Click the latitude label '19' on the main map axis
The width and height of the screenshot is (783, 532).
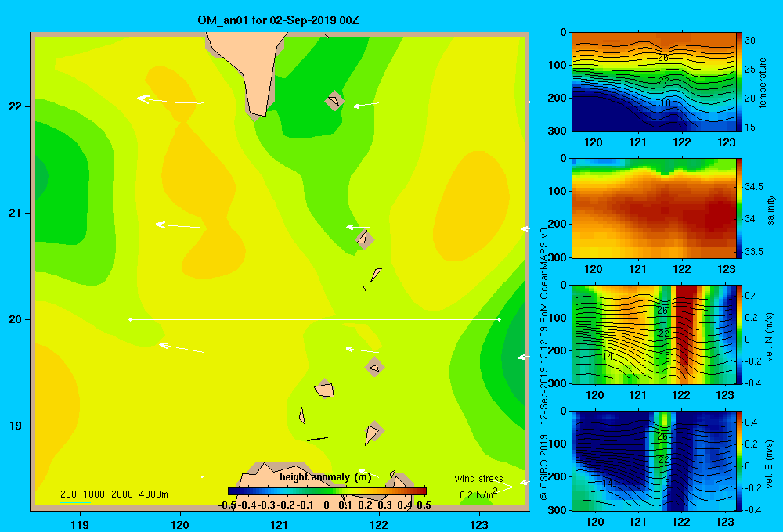pos(15,426)
